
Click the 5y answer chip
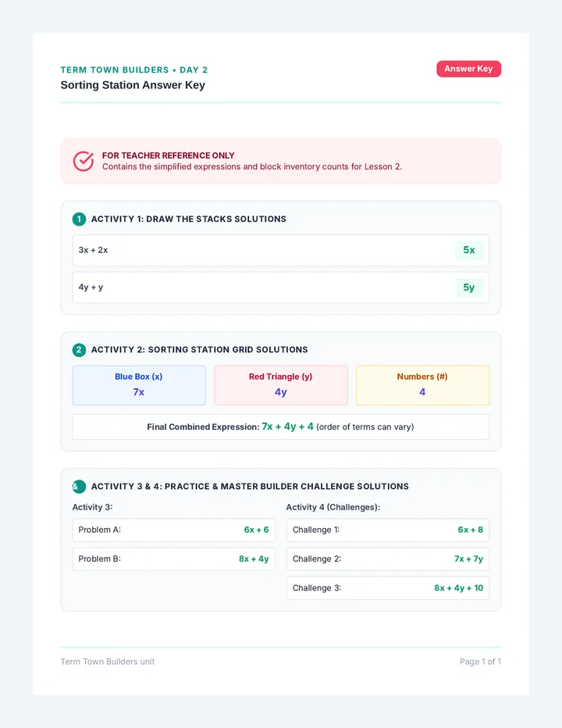coord(469,287)
